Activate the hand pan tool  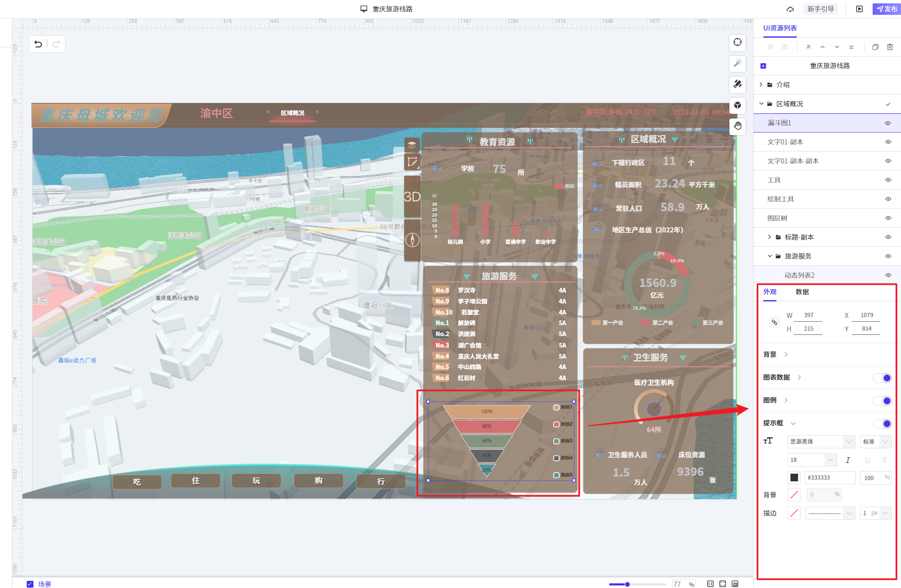(737, 126)
